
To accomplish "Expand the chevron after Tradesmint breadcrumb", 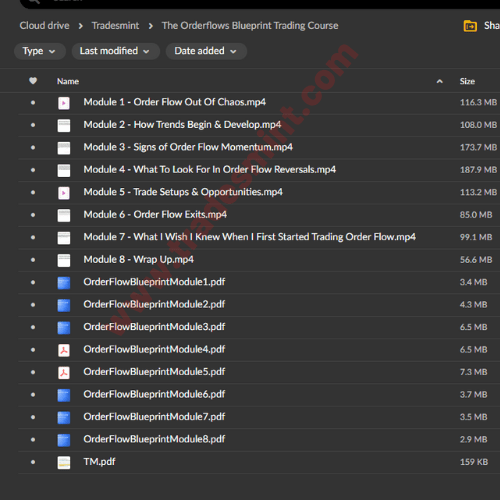I will tap(151, 26).
